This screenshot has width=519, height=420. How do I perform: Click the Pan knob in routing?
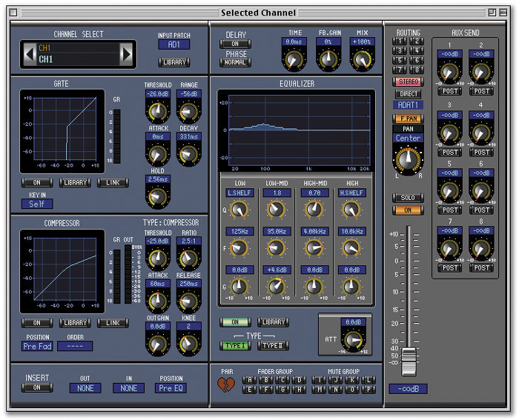pyautogui.click(x=408, y=160)
